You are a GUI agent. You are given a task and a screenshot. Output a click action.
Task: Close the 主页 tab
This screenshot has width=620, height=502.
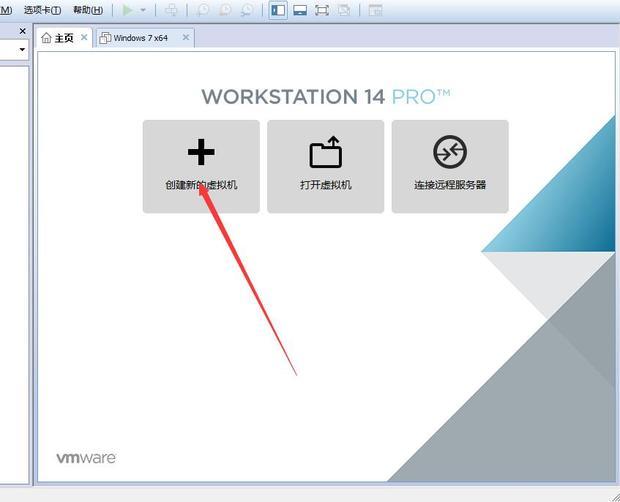tap(84, 38)
